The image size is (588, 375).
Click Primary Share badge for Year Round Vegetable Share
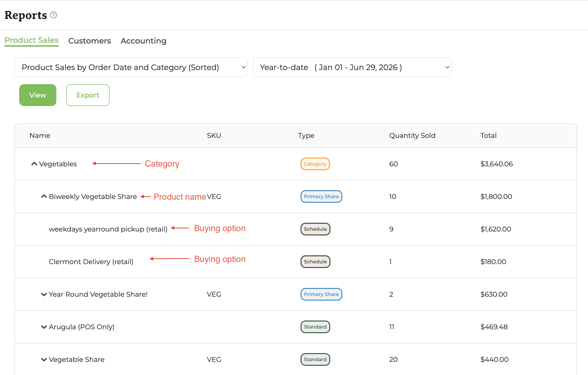(x=321, y=294)
